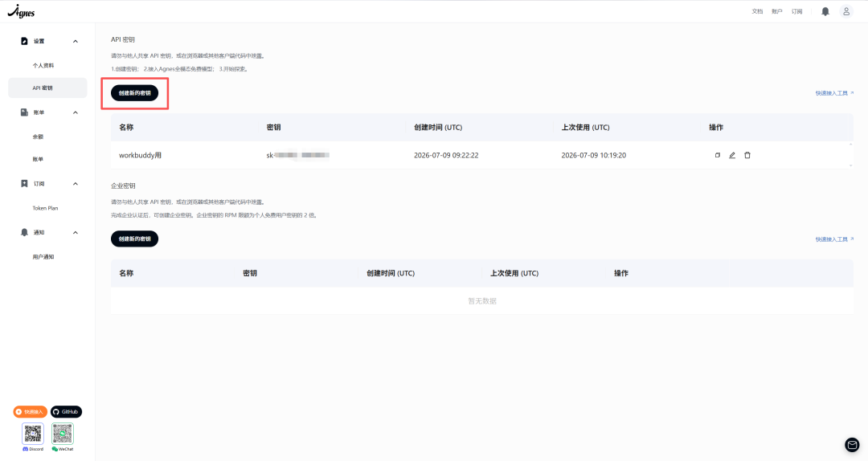The height and width of the screenshot is (461, 868).
Task: Open 快速接入工具 link beside enterprise key table
Action: coord(834,239)
